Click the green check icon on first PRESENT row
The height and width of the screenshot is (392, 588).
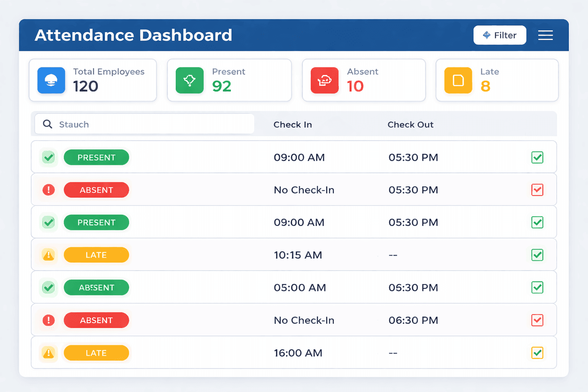tap(48, 157)
